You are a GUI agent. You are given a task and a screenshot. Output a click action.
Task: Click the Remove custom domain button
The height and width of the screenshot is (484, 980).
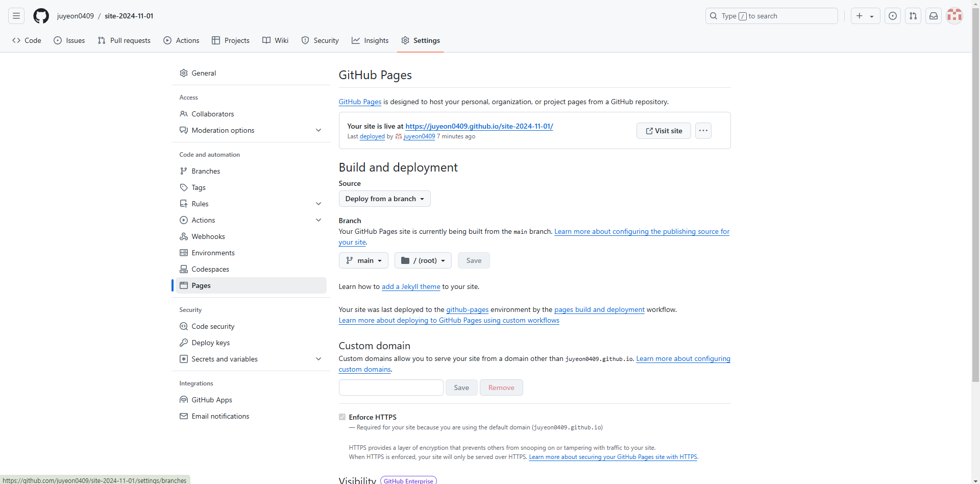coord(501,388)
